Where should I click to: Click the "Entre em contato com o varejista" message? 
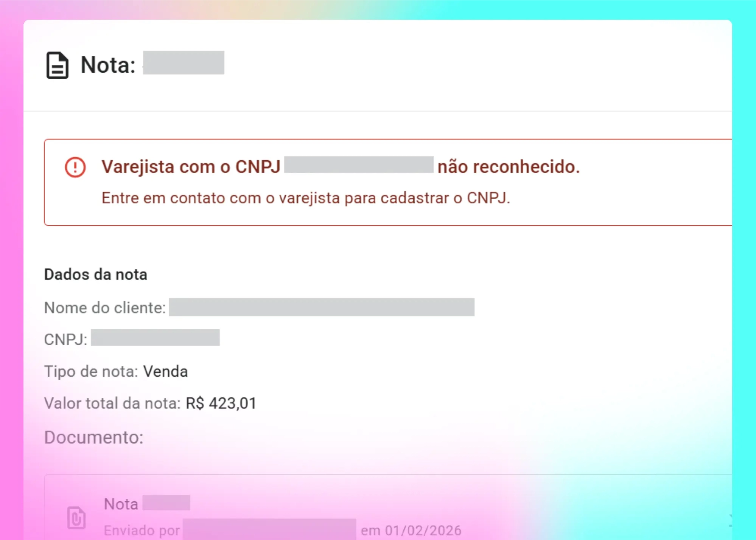(x=305, y=198)
